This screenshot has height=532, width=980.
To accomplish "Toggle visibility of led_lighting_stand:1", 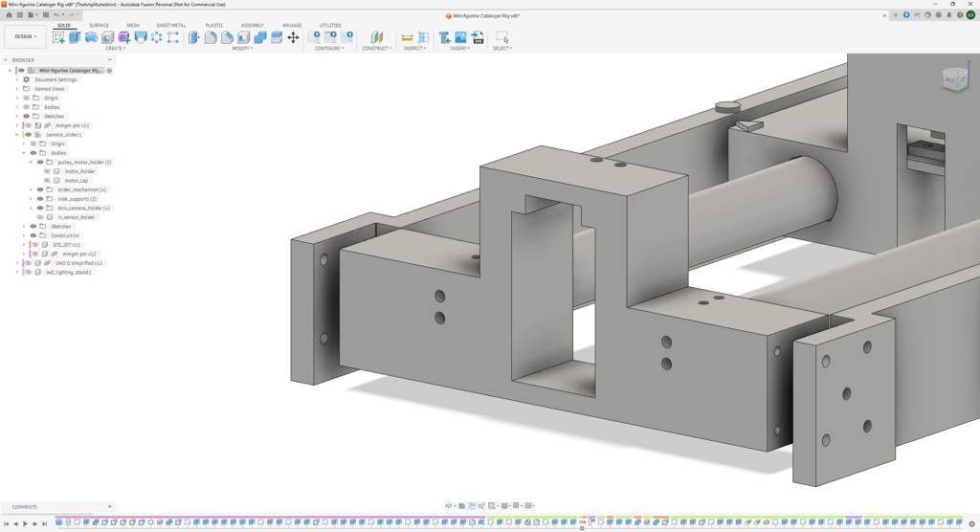I will pyautogui.click(x=28, y=272).
